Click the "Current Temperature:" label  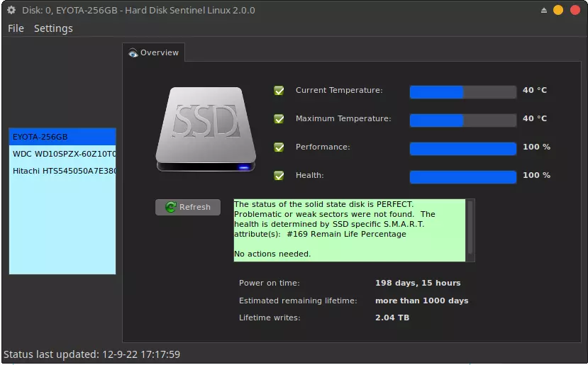(x=339, y=90)
